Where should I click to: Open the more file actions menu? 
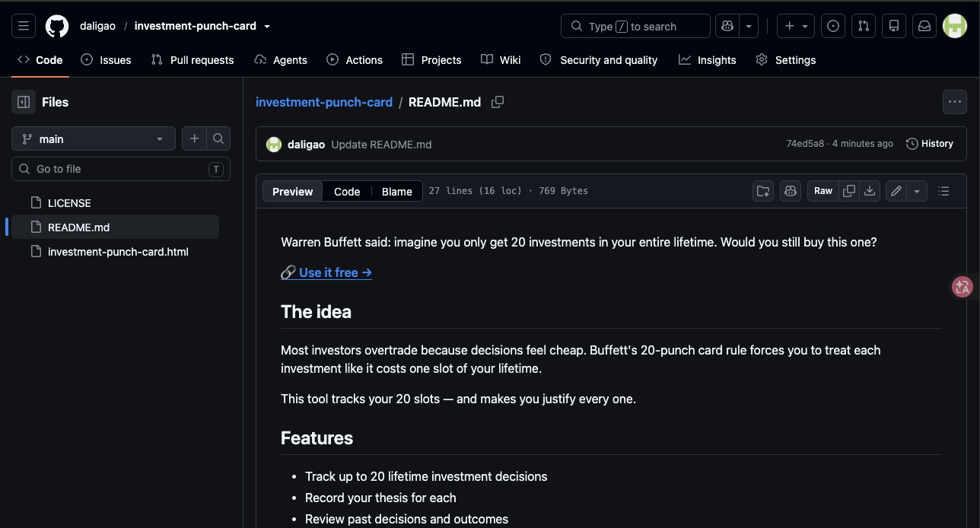[x=955, y=102]
